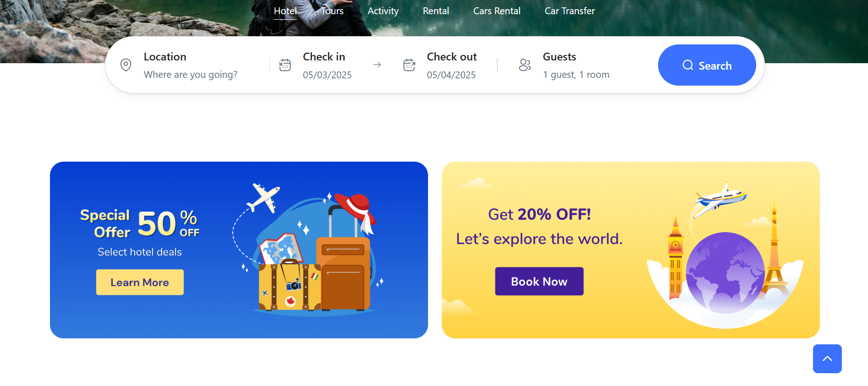Click the magnifier icon in Search button

(688, 65)
